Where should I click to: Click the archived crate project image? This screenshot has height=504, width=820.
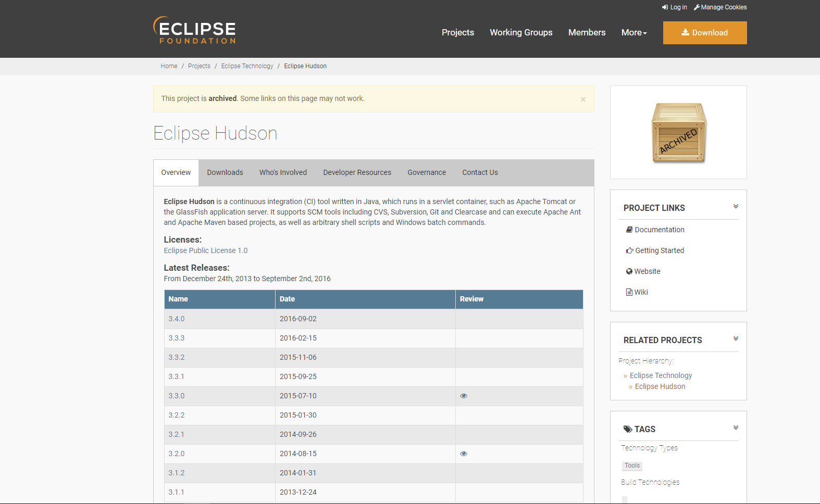pyautogui.click(x=679, y=132)
